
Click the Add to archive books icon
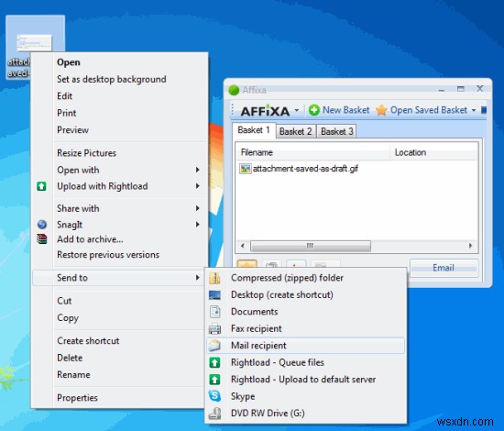pos(42,239)
